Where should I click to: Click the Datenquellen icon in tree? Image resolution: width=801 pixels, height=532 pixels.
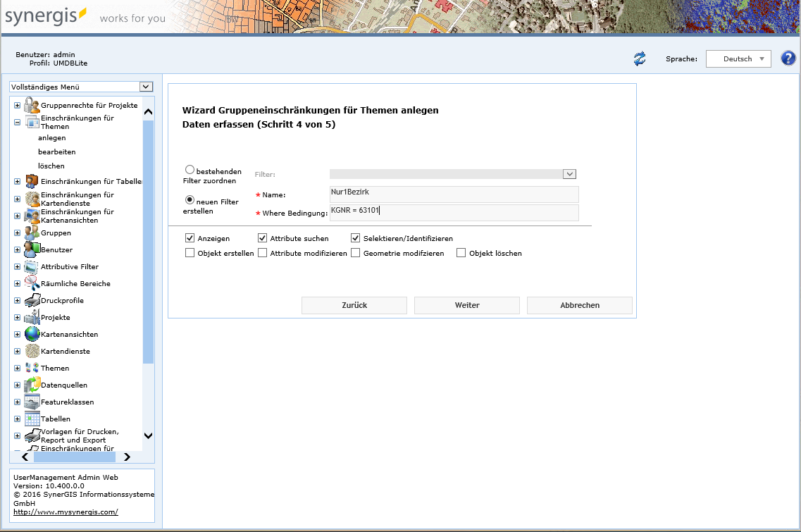tap(32, 385)
